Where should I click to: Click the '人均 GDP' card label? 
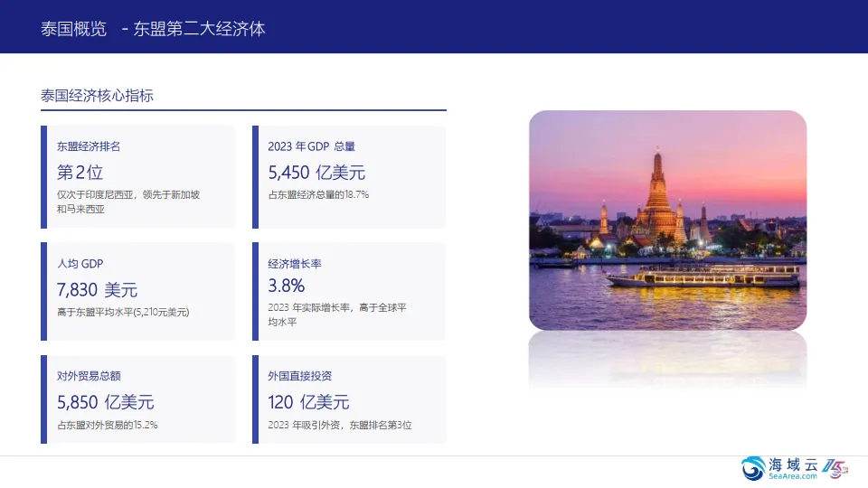click(x=80, y=264)
